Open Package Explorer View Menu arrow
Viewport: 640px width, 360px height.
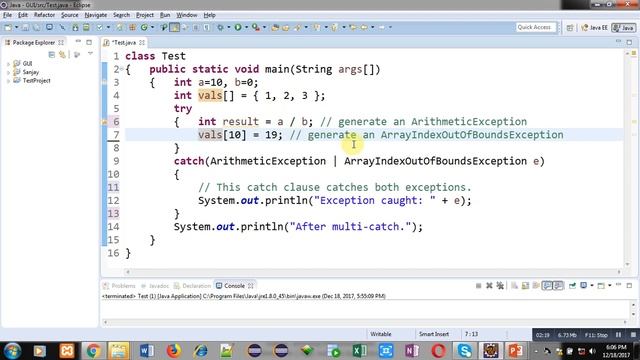(x=90, y=54)
